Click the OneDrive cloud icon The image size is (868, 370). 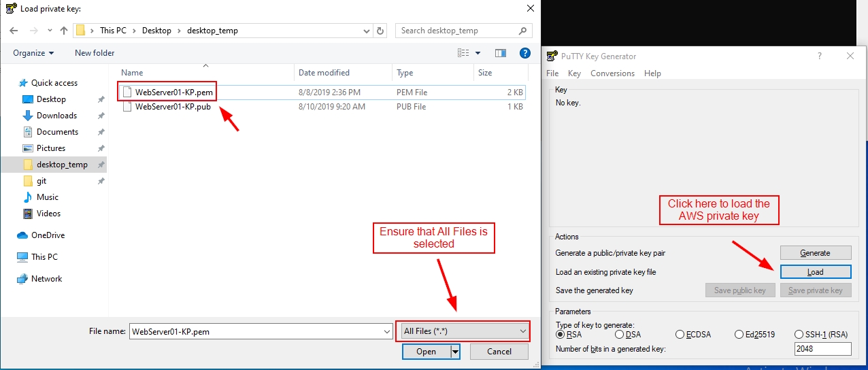click(x=22, y=235)
